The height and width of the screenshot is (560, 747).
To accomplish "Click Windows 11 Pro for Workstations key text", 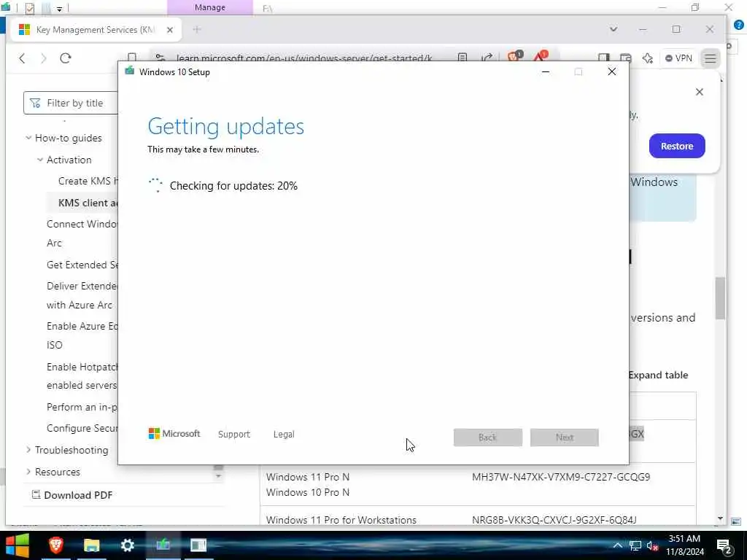I will pos(554,520).
